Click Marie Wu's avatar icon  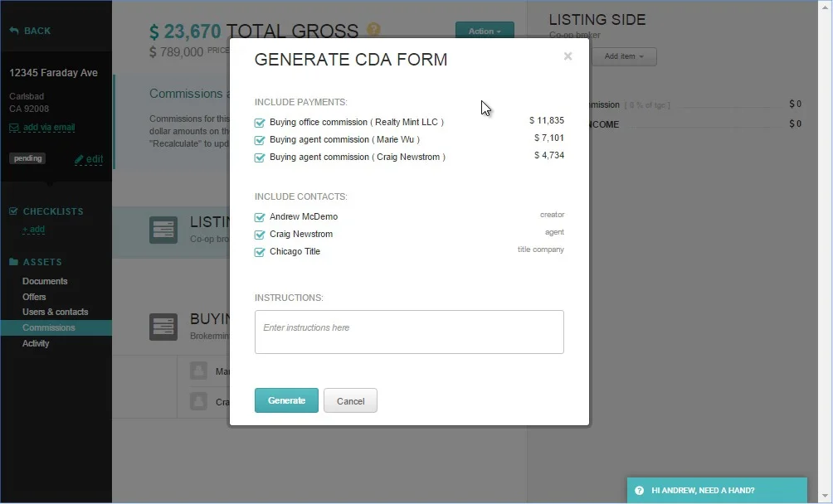tap(198, 371)
